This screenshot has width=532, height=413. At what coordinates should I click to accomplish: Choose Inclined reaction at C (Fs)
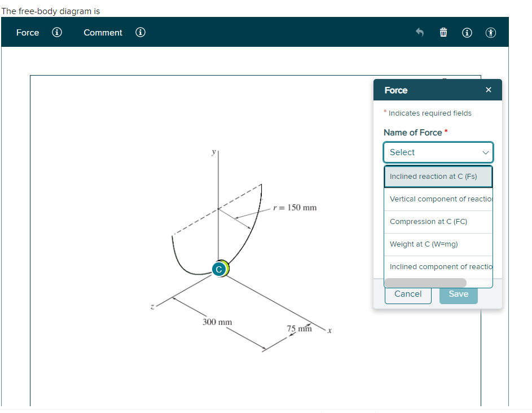point(438,176)
